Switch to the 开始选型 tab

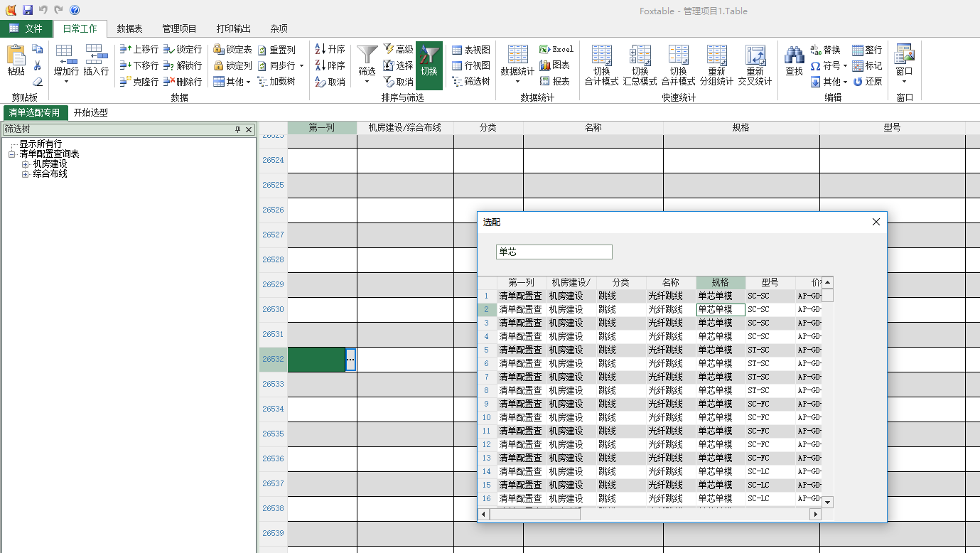91,112
